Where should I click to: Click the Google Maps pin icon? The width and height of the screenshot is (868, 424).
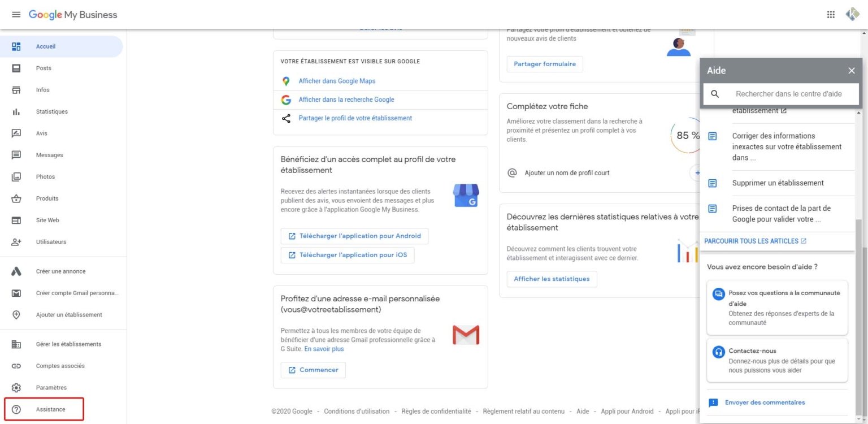point(286,81)
